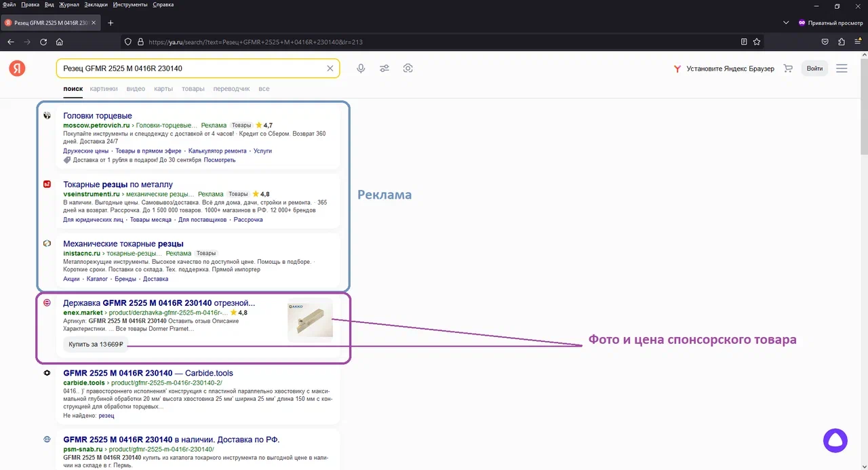Screen dimensions: 868x470
Task: Open the shopping cart icon
Action: pos(788,68)
